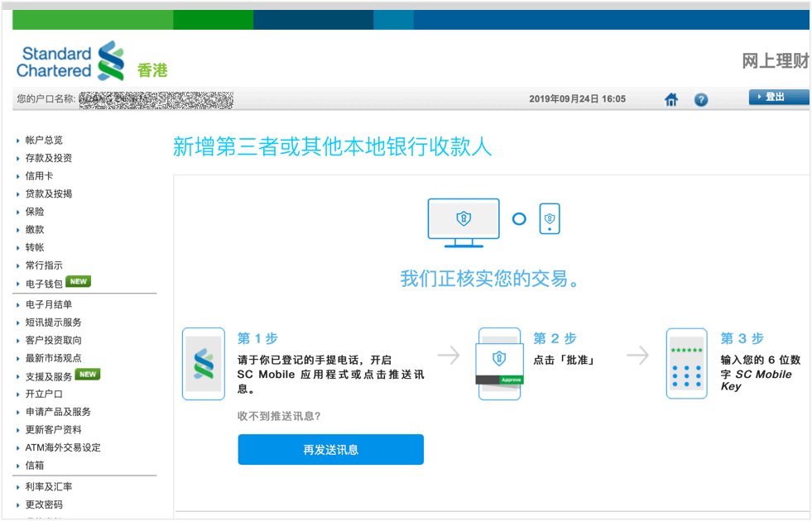812x521 pixels.
Task: Click the step 2 Approve phone image
Action: coord(499,364)
